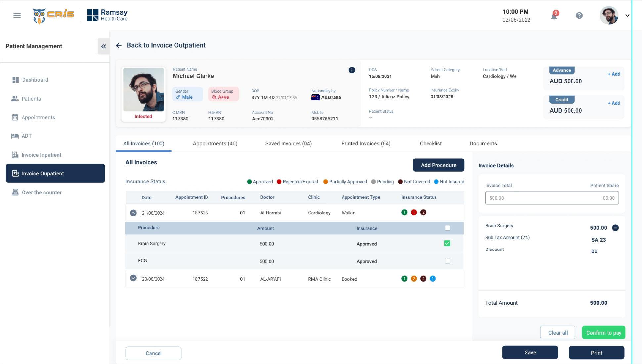Click the red Rejected/Expired legend dot
The image size is (642, 364).
pyautogui.click(x=279, y=182)
